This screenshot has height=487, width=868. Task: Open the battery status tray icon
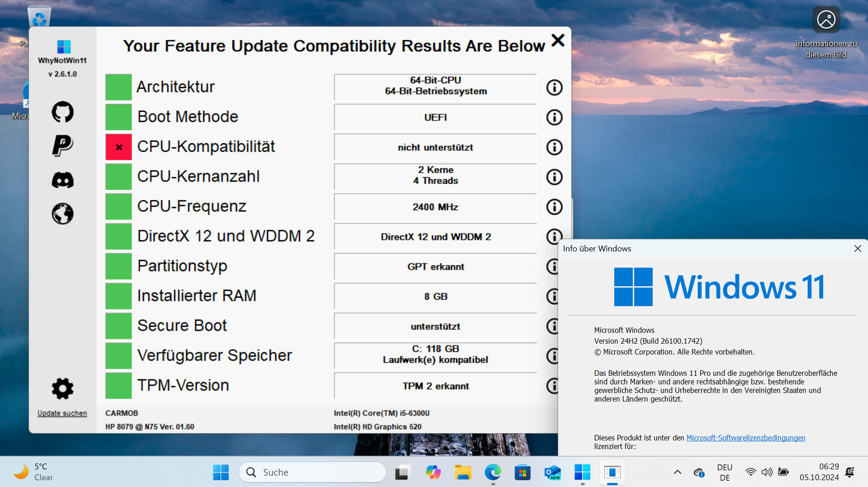[783, 472]
